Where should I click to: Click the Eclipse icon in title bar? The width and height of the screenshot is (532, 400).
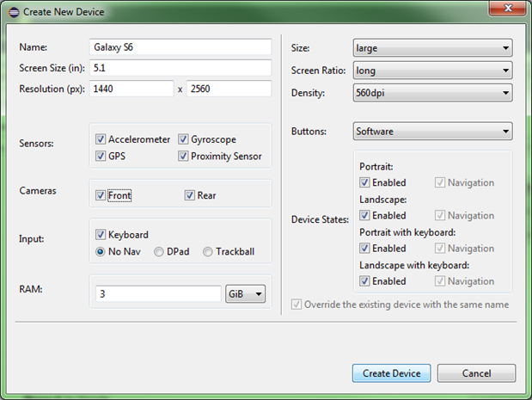tap(14, 12)
